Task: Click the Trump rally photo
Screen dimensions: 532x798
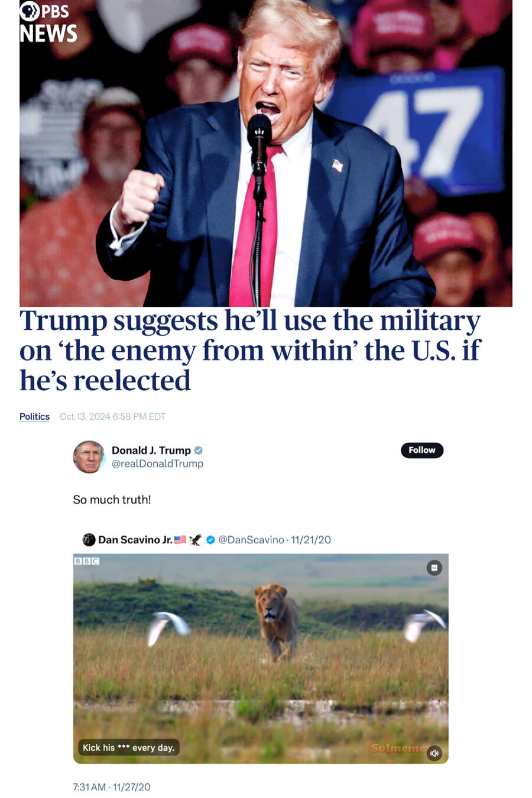Action: pos(266,153)
